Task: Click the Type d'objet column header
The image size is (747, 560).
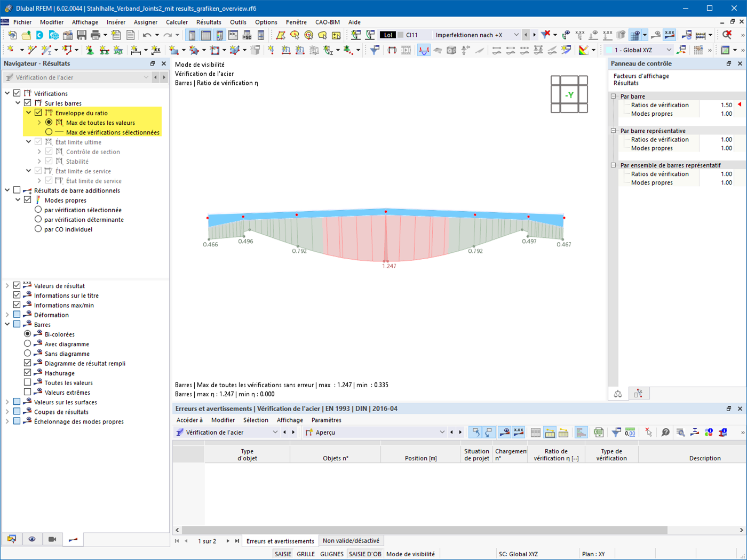Action: tap(247, 454)
